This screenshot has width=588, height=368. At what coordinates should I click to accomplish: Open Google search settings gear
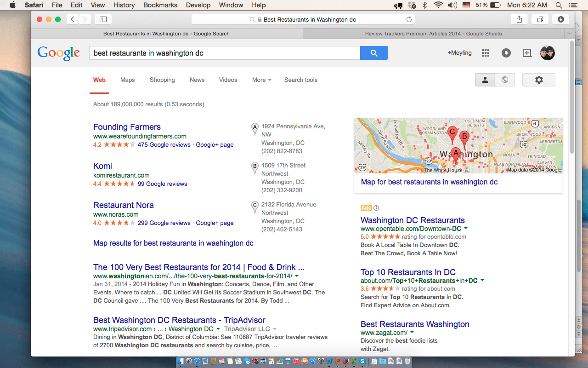[539, 80]
